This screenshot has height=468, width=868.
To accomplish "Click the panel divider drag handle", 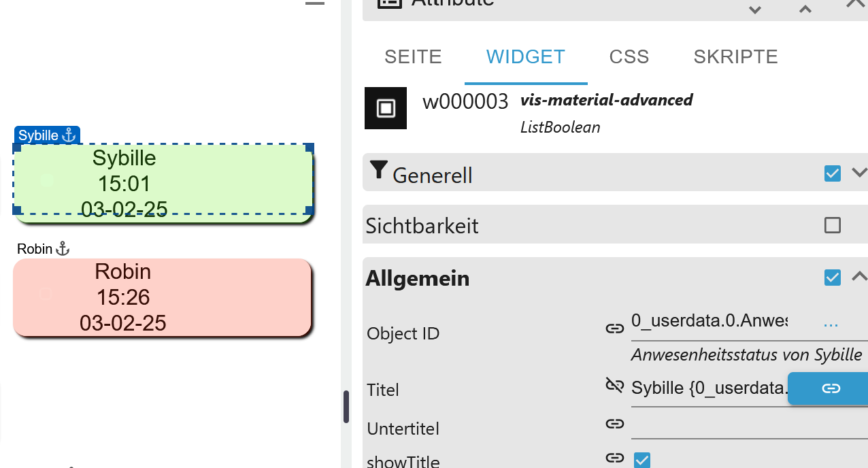I will pos(346,407).
